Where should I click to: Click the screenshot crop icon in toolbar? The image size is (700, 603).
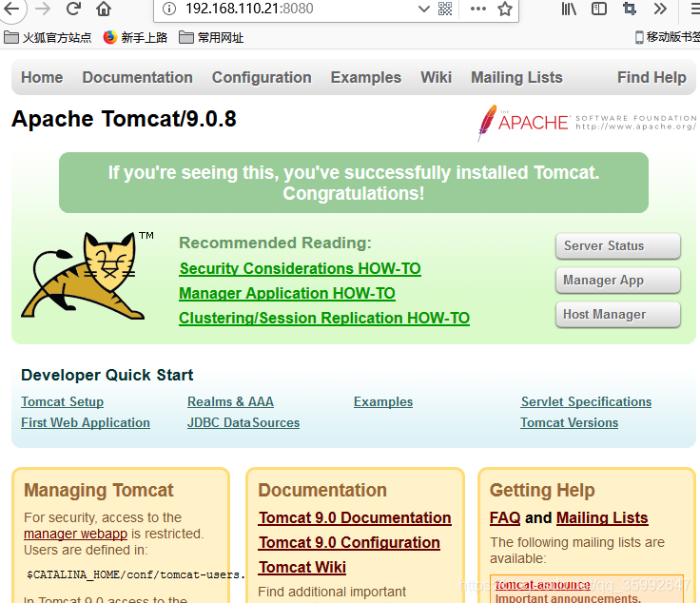[629, 9]
